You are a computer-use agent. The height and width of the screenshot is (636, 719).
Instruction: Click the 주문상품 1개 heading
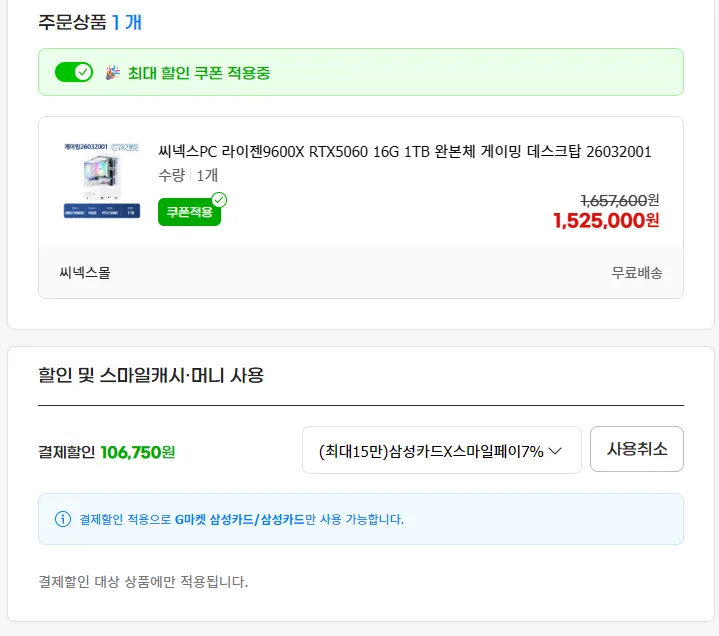[90, 22]
